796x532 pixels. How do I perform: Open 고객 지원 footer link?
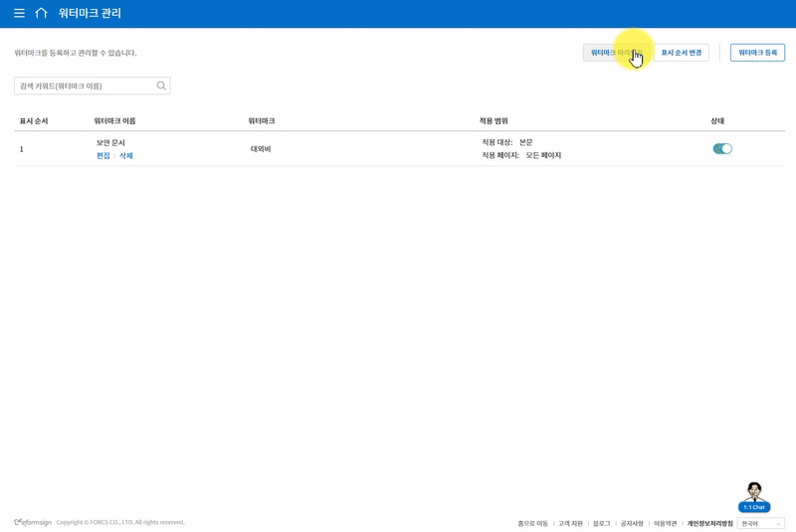pos(570,523)
